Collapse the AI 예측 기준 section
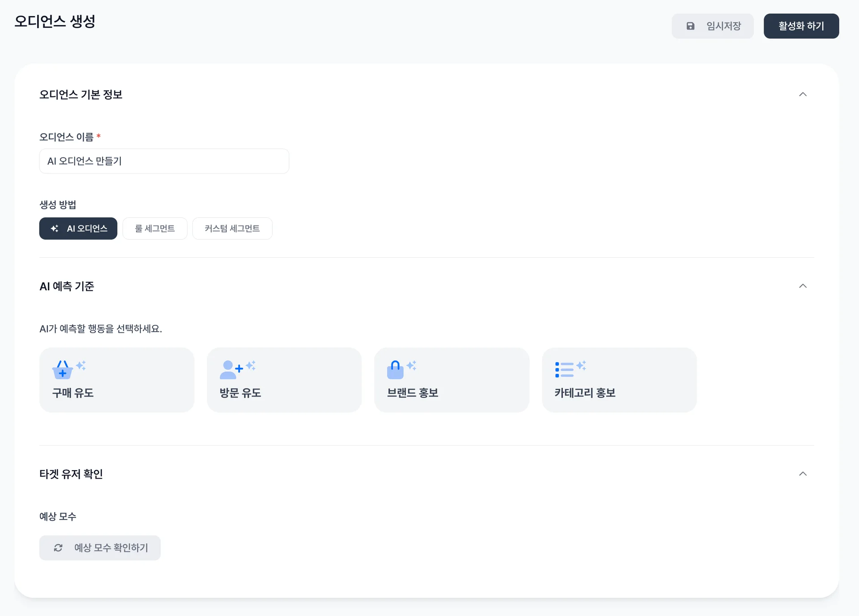 [803, 286]
